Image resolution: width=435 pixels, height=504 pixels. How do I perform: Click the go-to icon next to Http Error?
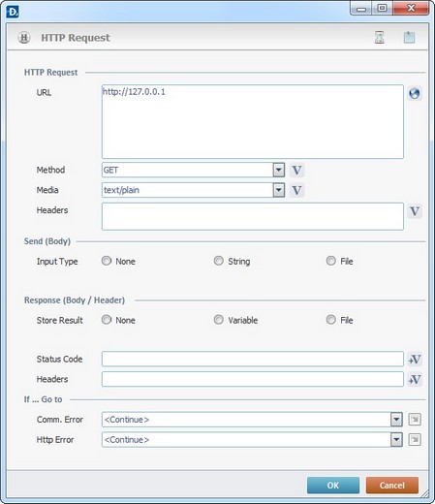pyautogui.click(x=415, y=440)
